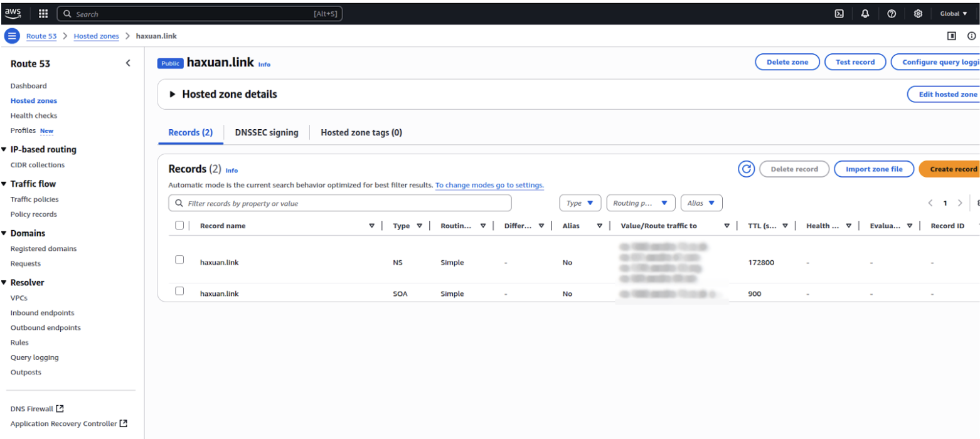Refresh the records list
Viewport: 980px width, 439px height.
[x=746, y=169]
